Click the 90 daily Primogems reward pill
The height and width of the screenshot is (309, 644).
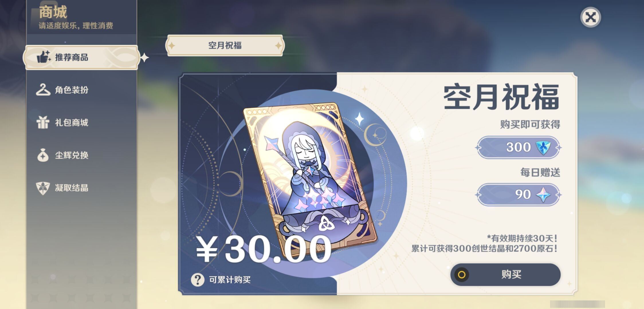tap(518, 195)
